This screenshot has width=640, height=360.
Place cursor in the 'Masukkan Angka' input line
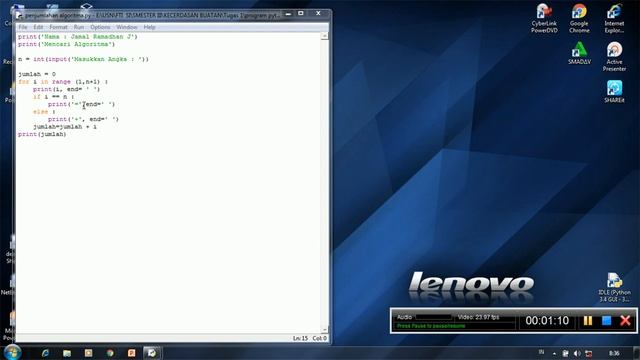[83, 59]
